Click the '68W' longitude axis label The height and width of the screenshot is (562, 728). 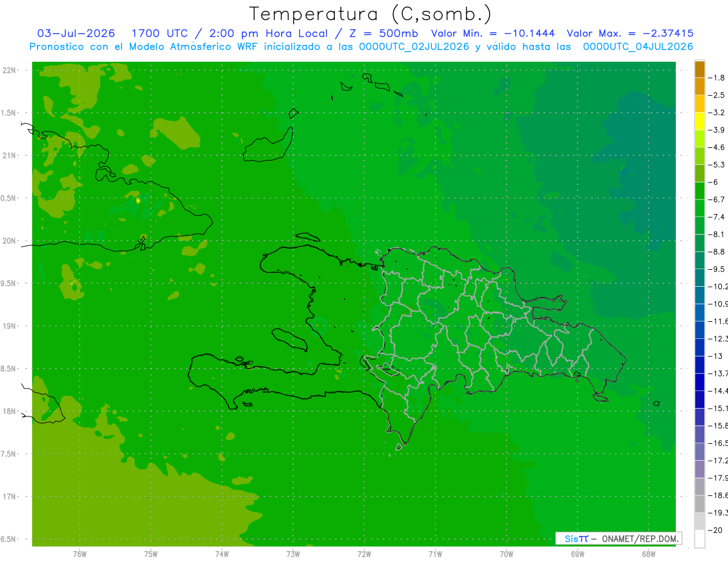point(649,554)
